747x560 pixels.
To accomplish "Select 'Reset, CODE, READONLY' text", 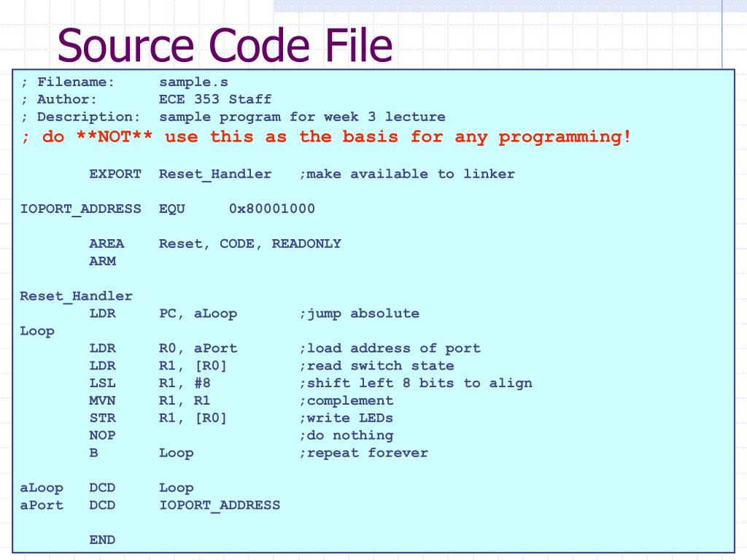I will 250,244.
